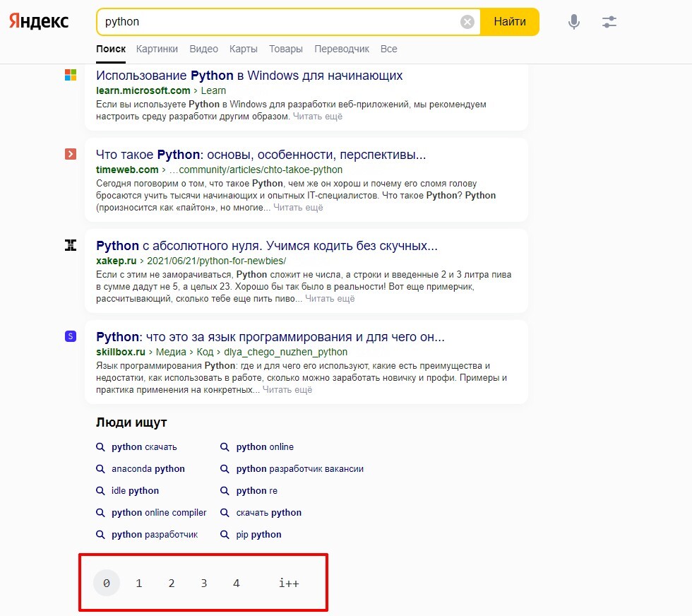Image resolution: width=692 pixels, height=616 pixels.
Task: Search suggestion idle python
Action: point(135,490)
